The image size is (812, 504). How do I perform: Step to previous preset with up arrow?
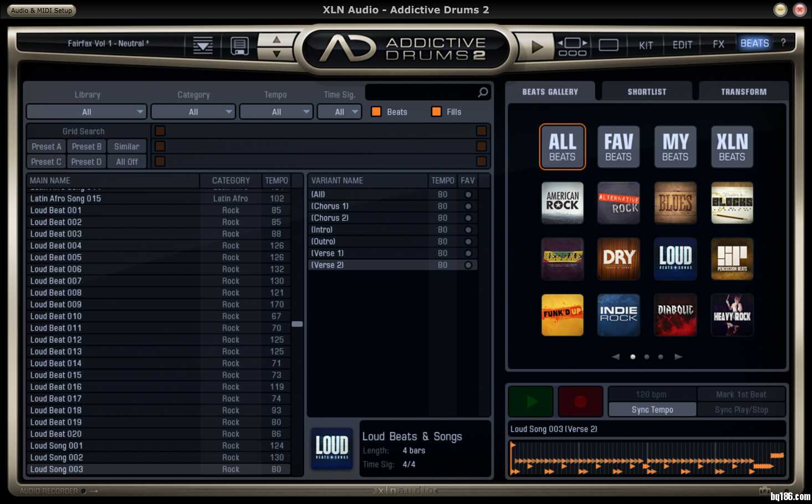276,39
